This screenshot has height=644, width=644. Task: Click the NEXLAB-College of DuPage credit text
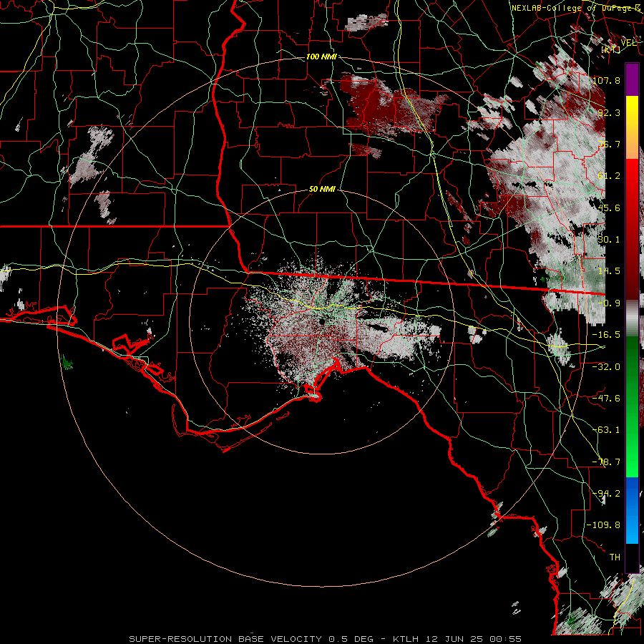[x=576, y=8]
